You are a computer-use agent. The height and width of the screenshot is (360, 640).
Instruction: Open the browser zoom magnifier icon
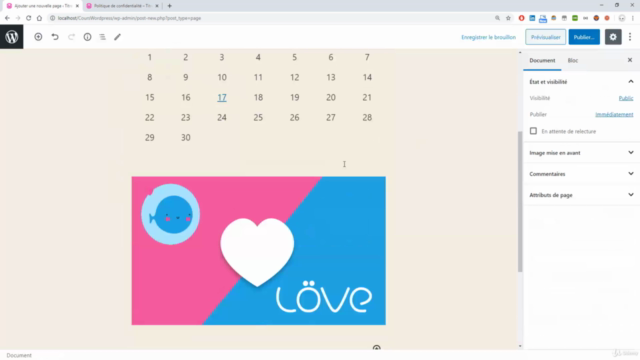click(497, 18)
